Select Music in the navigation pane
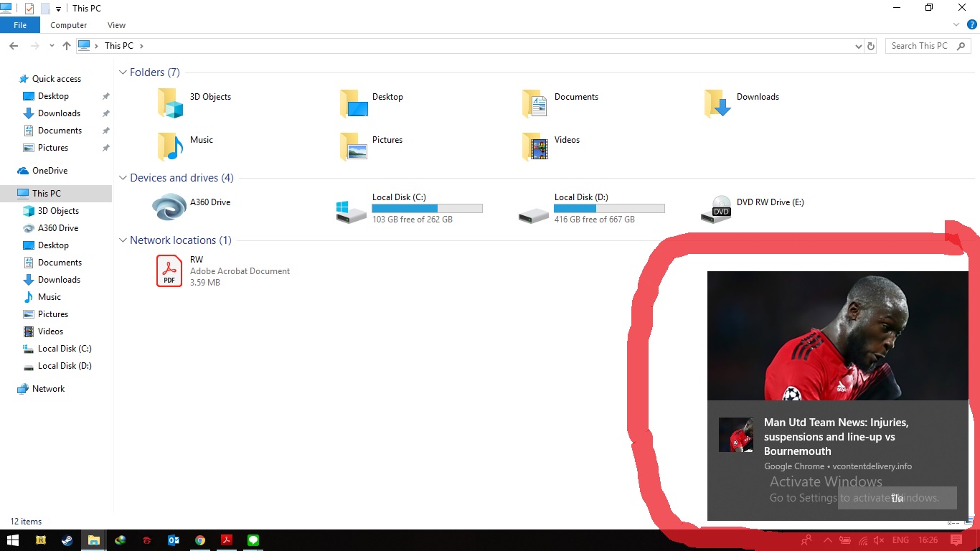 (50, 297)
